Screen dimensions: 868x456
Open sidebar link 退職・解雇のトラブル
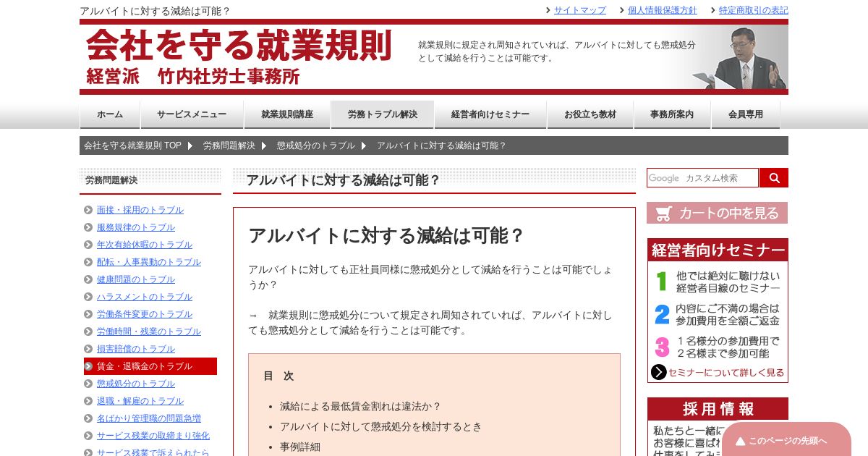click(140, 401)
